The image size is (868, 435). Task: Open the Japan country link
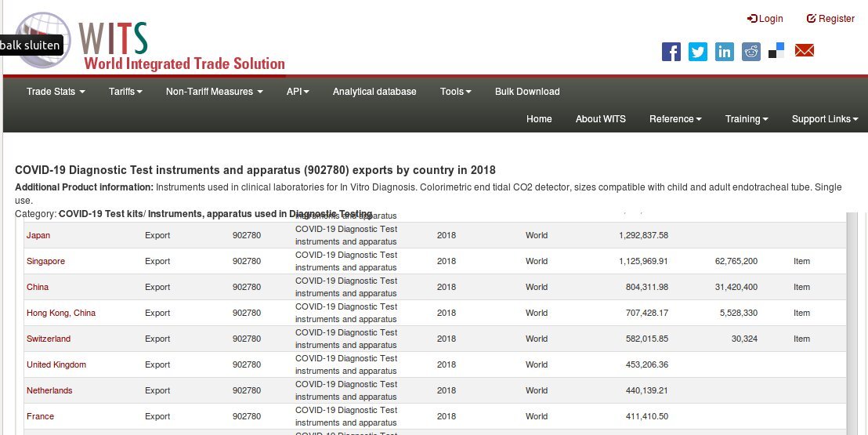(x=38, y=235)
